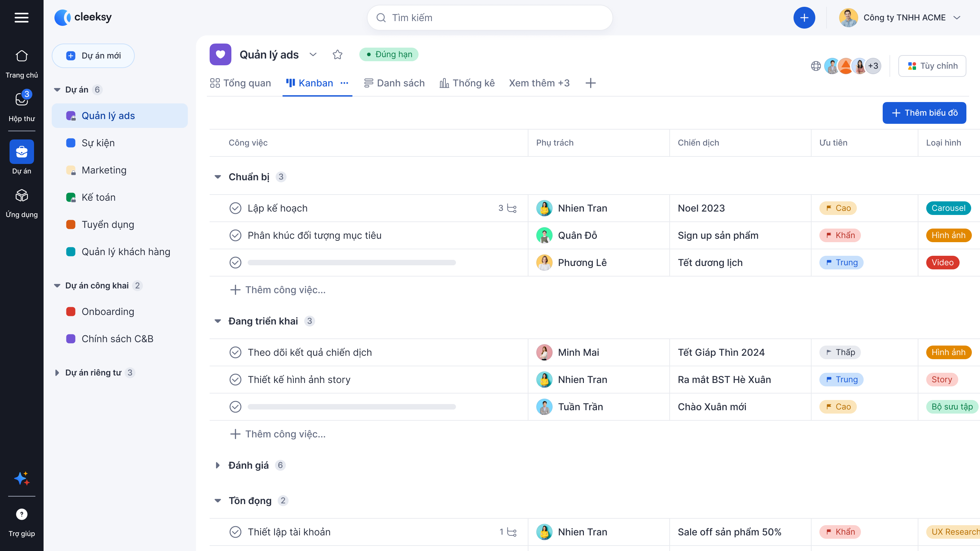Open Trợ giúp help question icon
The height and width of the screenshot is (551, 980).
[21, 514]
